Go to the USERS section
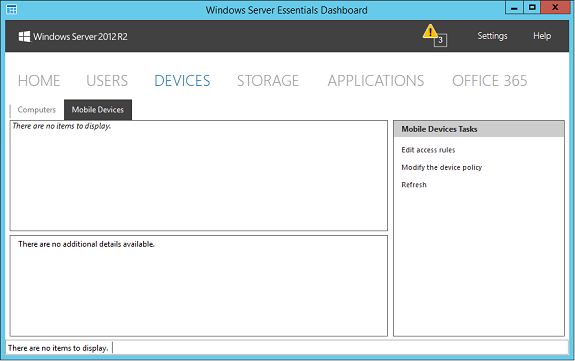This screenshot has width=575, height=361. click(107, 81)
